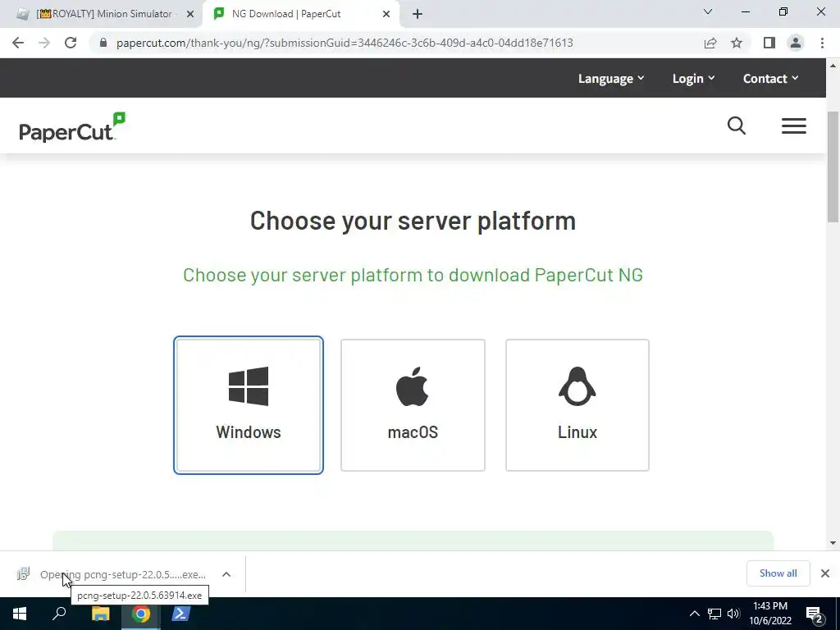This screenshot has height=630, width=840.
Task: Open the notification center icon
Action: (x=815, y=614)
